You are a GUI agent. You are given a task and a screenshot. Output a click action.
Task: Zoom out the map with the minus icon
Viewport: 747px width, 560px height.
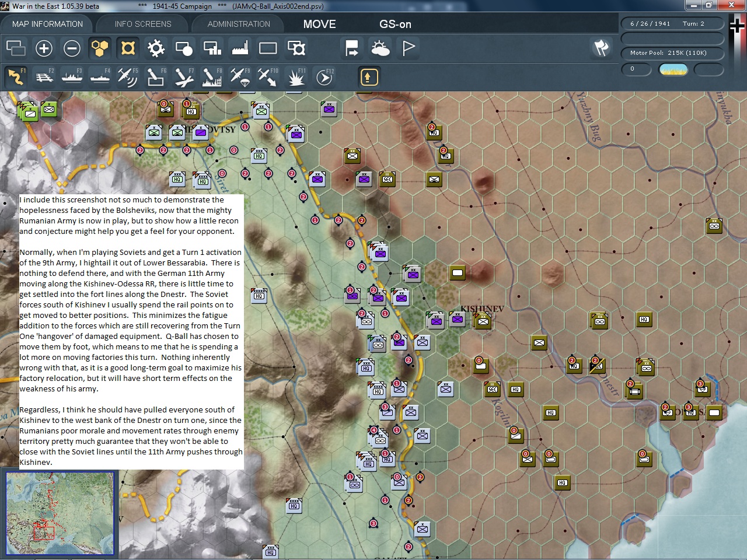point(72,48)
